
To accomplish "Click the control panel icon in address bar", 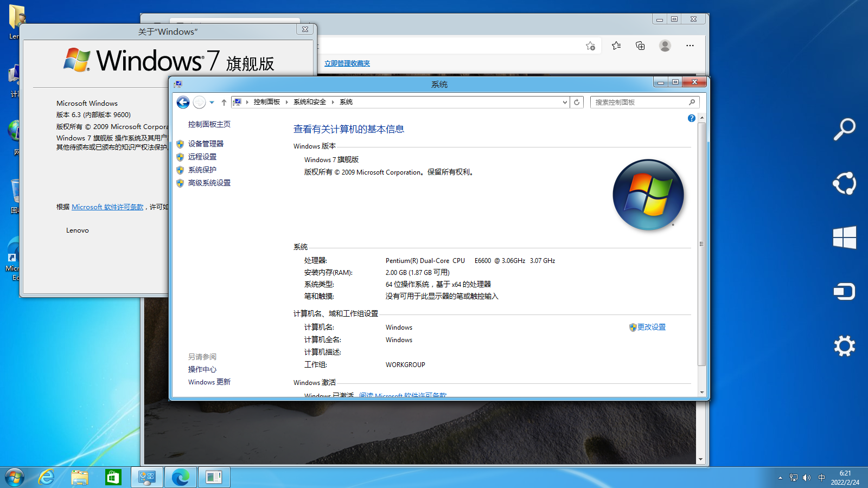I will pos(237,102).
